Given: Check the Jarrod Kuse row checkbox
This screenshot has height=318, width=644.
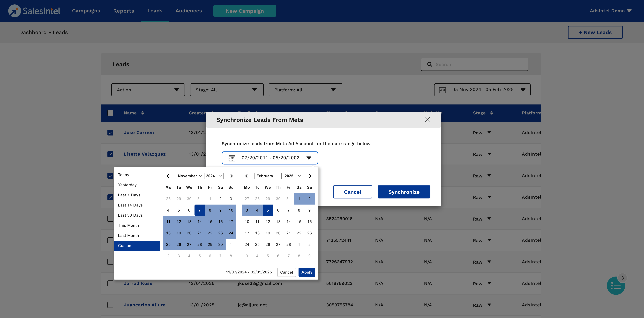Looking at the screenshot, I should point(110,283).
